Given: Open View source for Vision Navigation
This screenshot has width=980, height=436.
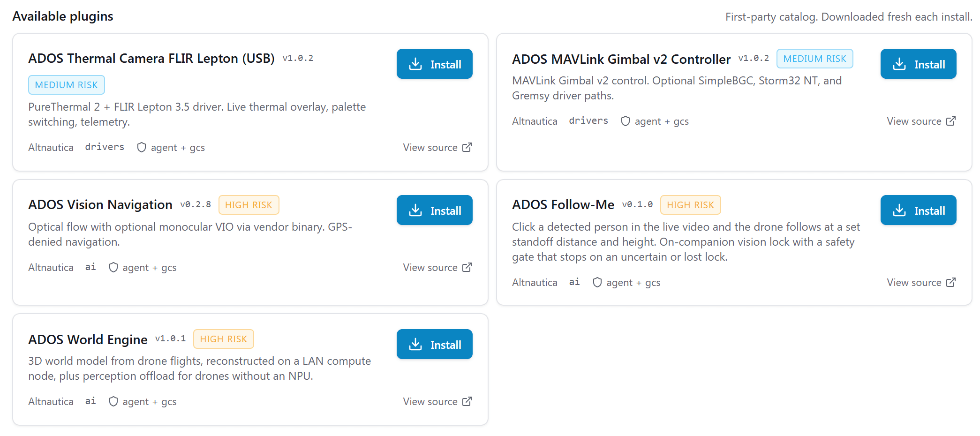Looking at the screenshot, I should tap(437, 267).
